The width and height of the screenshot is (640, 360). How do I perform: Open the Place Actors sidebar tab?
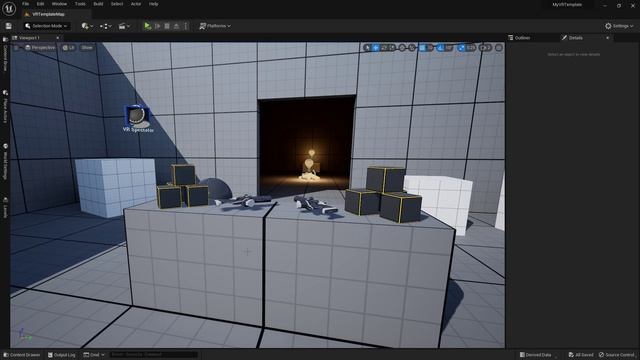tap(5, 107)
